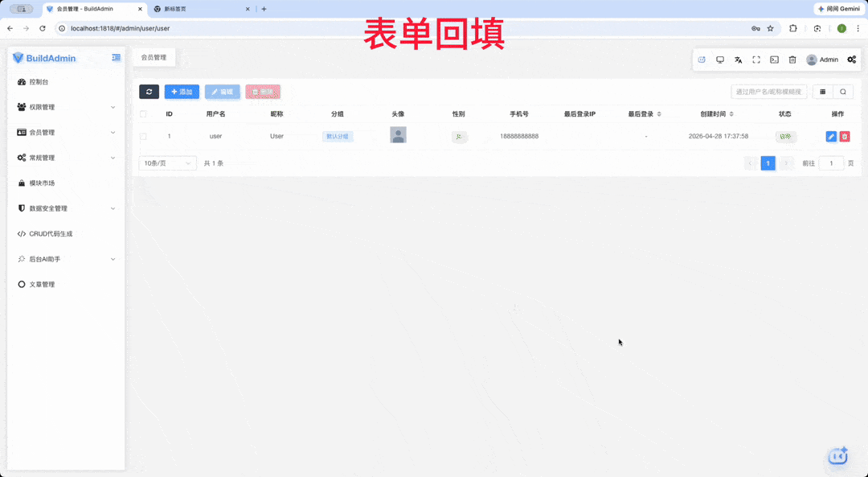Select all rows via header checkbox
This screenshot has height=477, width=868.
coord(143,114)
